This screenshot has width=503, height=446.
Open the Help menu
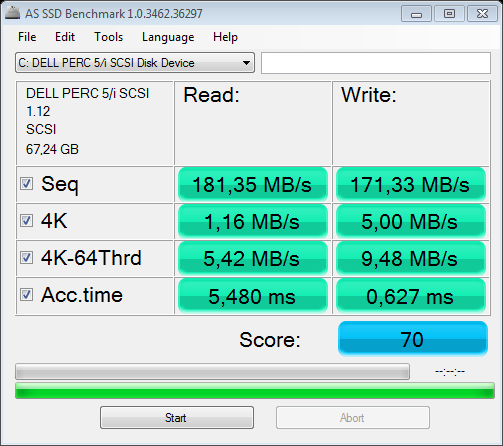tap(225, 37)
